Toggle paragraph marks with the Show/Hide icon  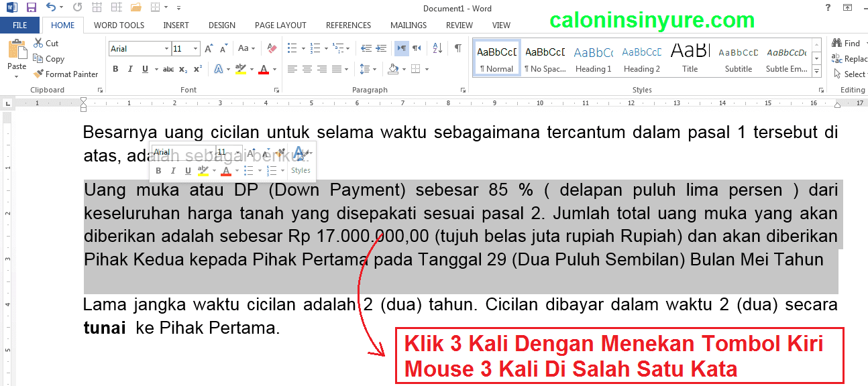pos(457,49)
